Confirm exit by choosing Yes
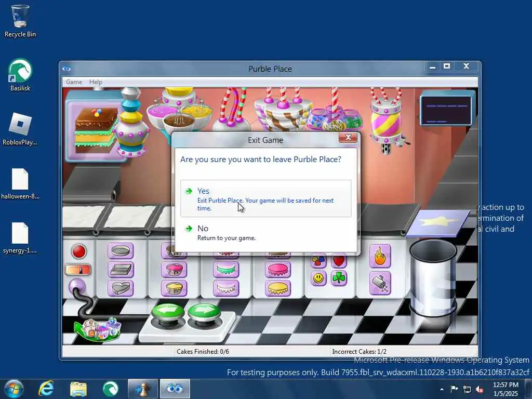Viewport: 532px width, 399px height. (265, 198)
